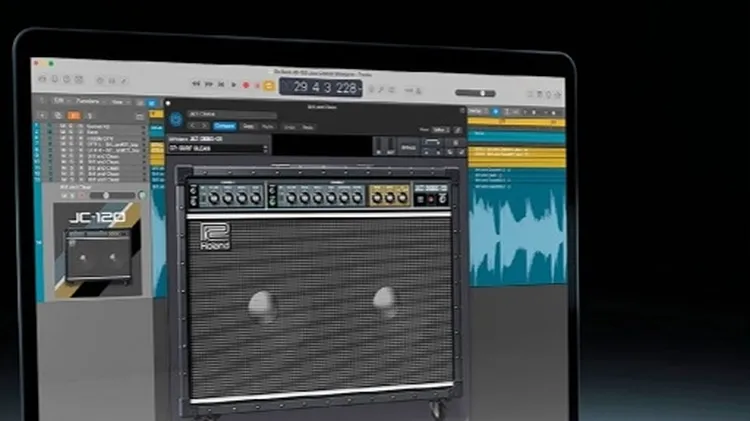Open Quick Help in Logic toolbar
This screenshot has width=750, height=421.
point(67,79)
